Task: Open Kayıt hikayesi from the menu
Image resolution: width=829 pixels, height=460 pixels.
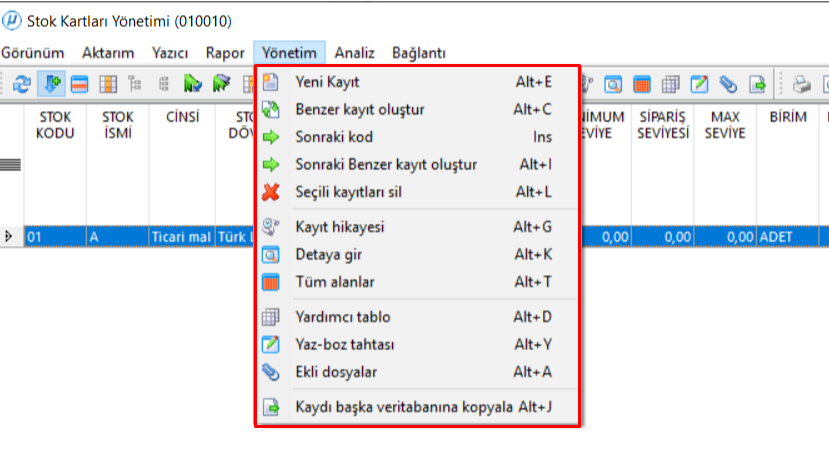Action: tap(417, 227)
